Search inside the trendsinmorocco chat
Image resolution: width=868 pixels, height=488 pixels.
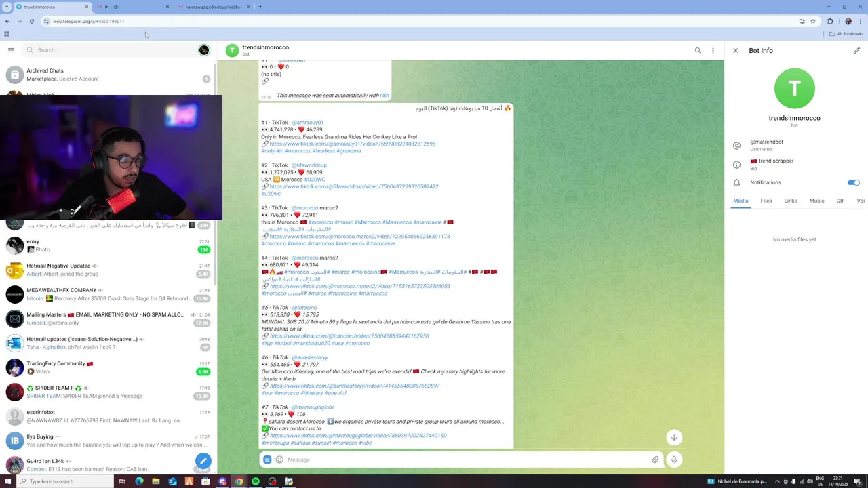[698, 50]
